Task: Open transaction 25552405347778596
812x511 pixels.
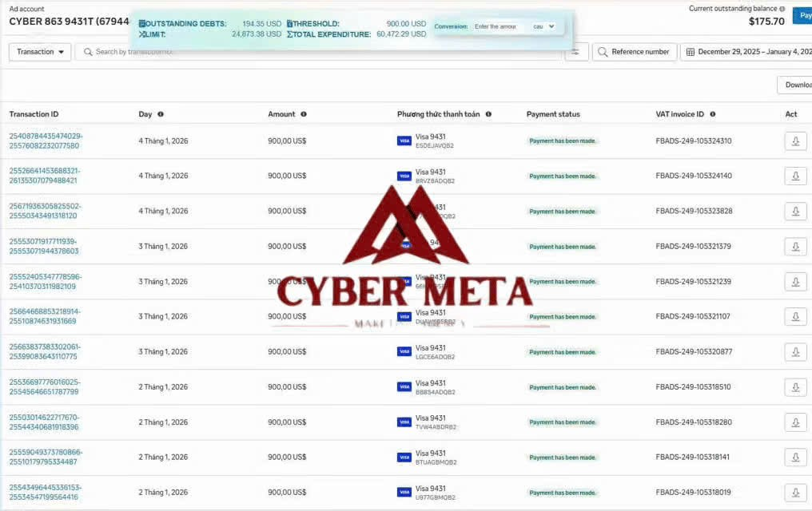Action: pos(45,281)
